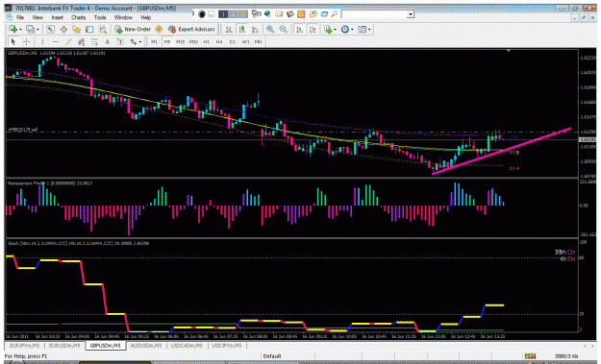Open the View menu
This screenshot has width=601, height=364.
[38, 17]
